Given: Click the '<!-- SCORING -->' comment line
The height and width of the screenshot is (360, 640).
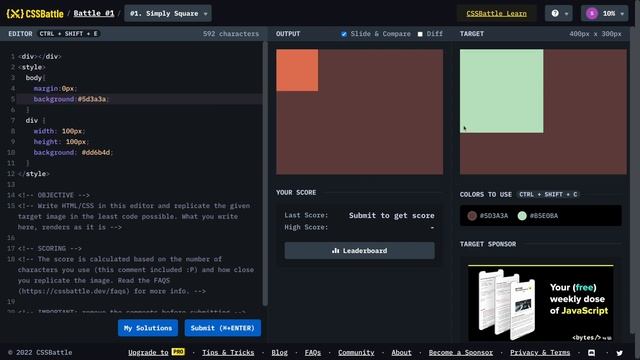Looking at the screenshot, I should (x=50, y=248).
